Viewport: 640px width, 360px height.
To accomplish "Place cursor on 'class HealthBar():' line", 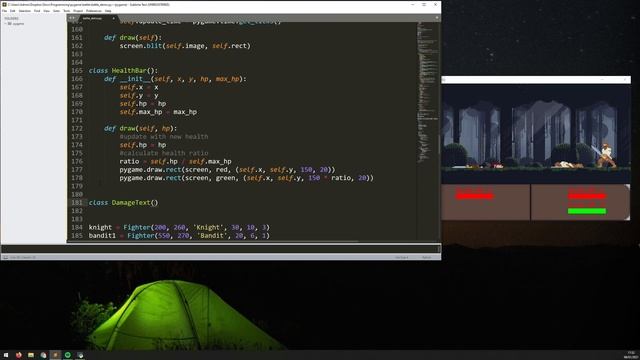I will [123, 71].
